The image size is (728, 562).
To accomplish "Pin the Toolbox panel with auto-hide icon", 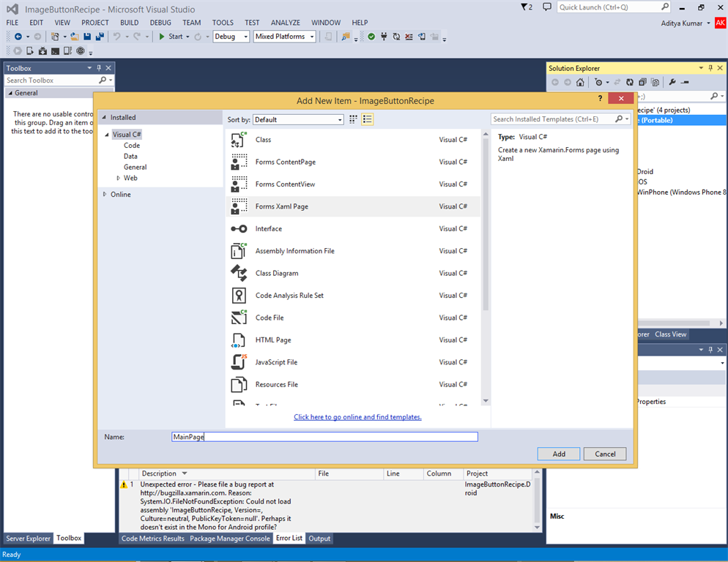I will (x=99, y=68).
